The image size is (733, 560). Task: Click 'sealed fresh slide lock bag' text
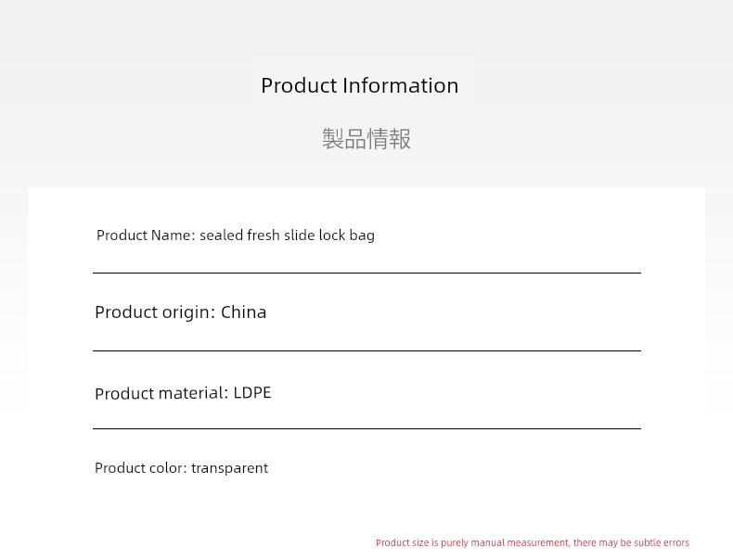[287, 235]
